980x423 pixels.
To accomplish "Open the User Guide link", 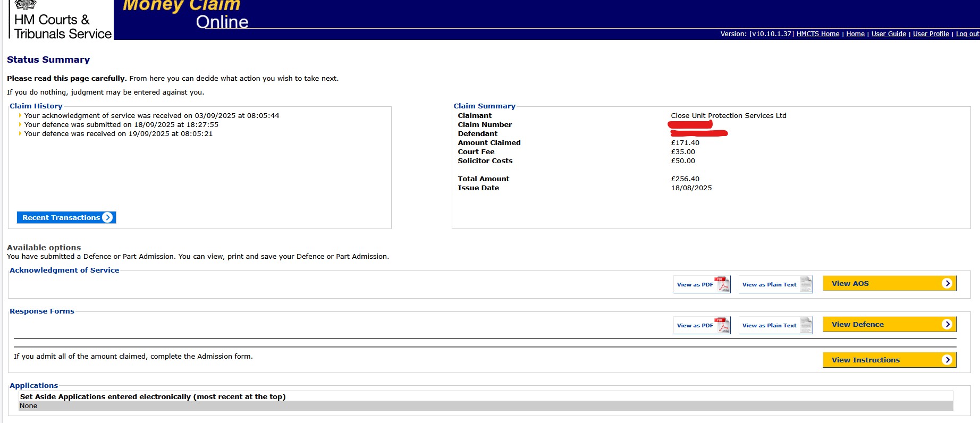I will (x=889, y=34).
